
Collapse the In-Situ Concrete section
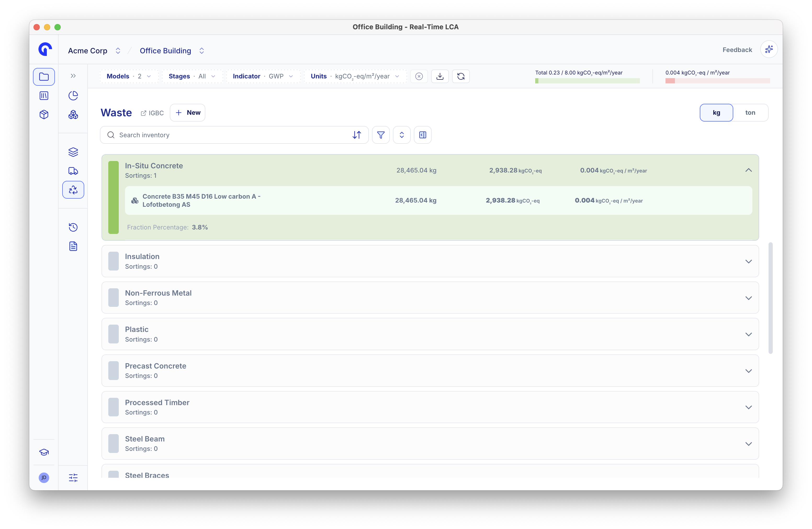[748, 170]
